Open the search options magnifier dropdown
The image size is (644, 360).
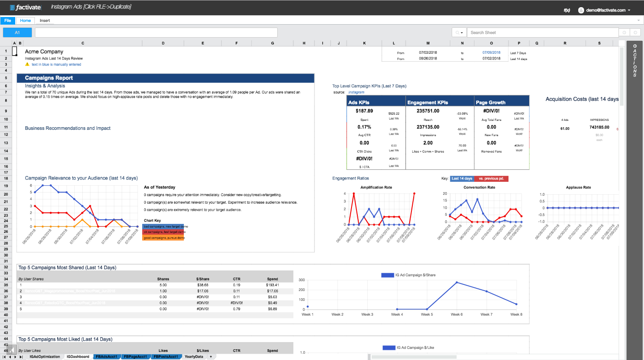(459, 33)
